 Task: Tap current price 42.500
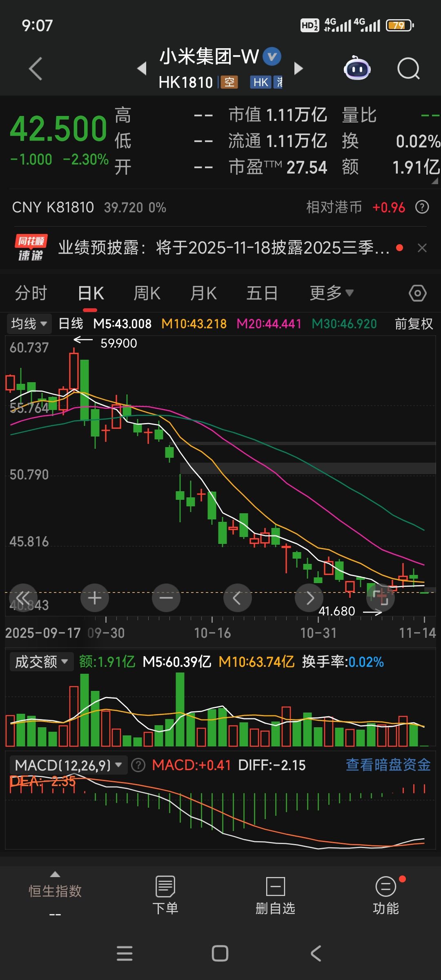coord(58,129)
